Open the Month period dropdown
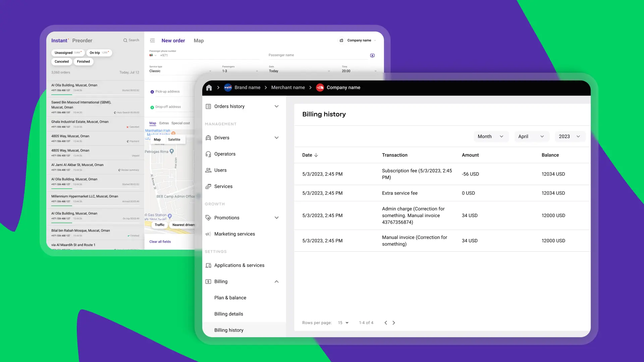 (x=491, y=136)
